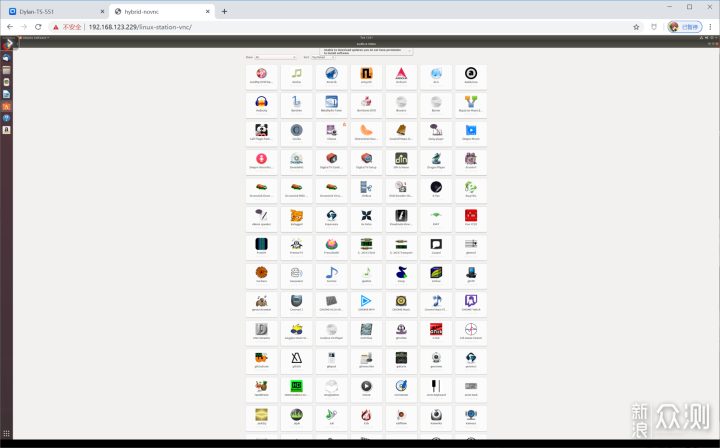The height and width of the screenshot is (448, 720).
Task: Select the japa green spectrum icon
Action: (296, 418)
